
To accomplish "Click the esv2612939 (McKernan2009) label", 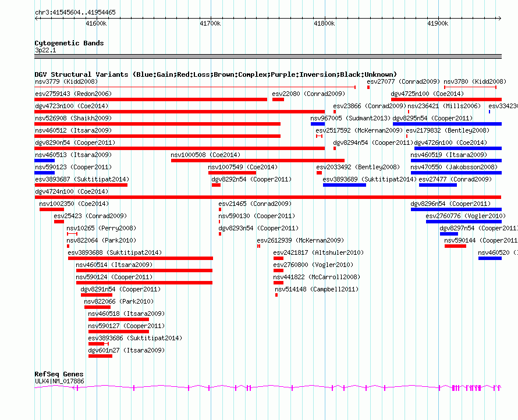I will (300, 240).
